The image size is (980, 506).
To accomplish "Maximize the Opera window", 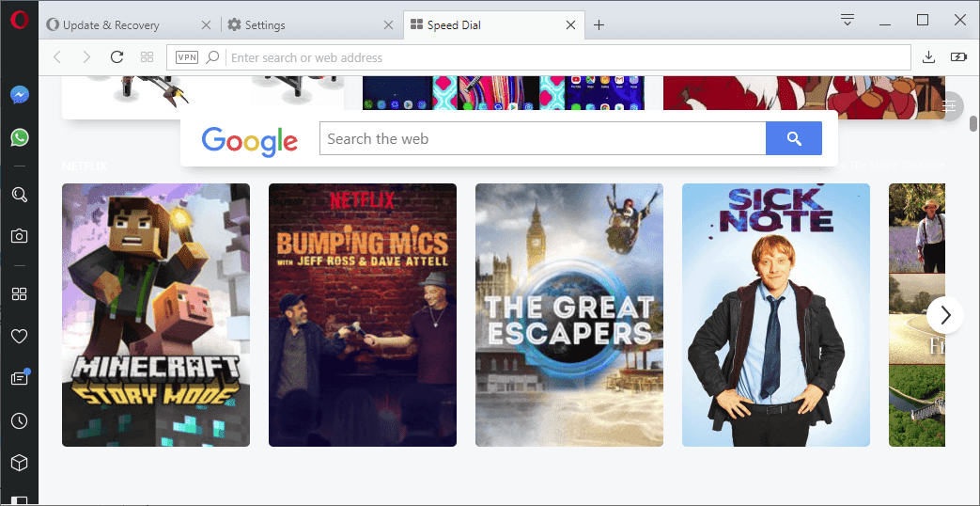I will coord(923,20).
